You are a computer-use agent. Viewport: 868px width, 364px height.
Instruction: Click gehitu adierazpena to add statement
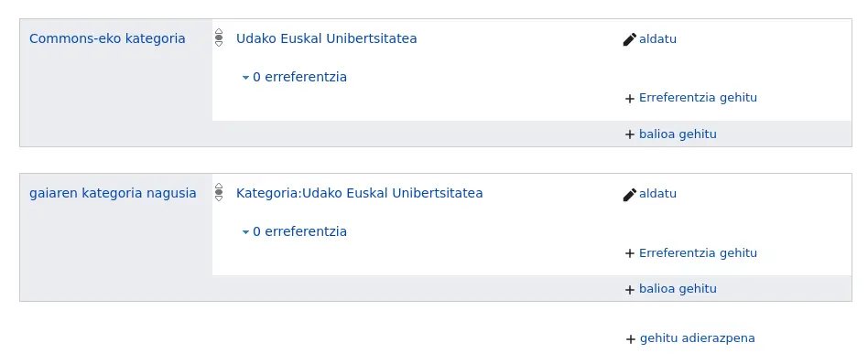[x=698, y=338]
